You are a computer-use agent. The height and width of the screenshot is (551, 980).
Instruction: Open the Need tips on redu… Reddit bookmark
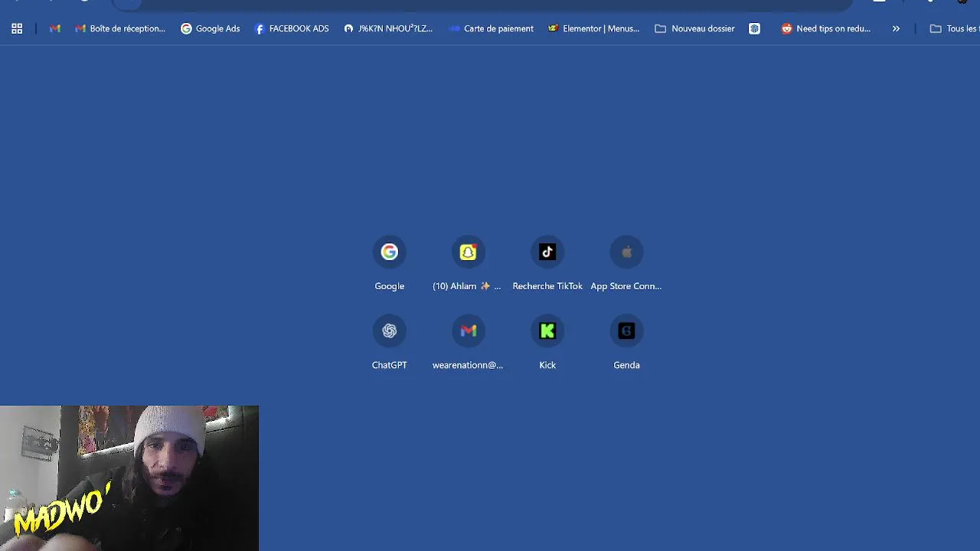pos(826,28)
